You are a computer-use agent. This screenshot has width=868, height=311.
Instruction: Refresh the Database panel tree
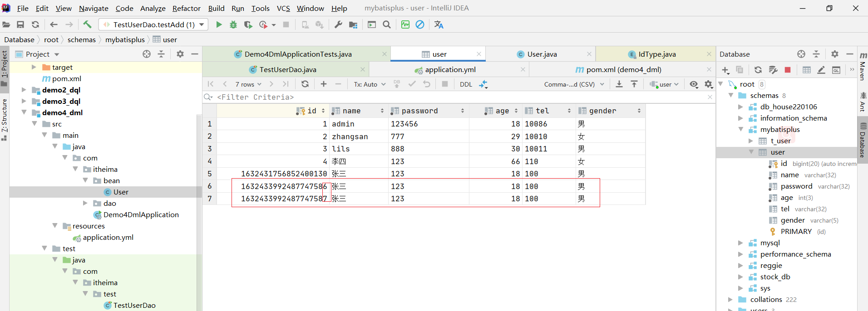tap(758, 70)
